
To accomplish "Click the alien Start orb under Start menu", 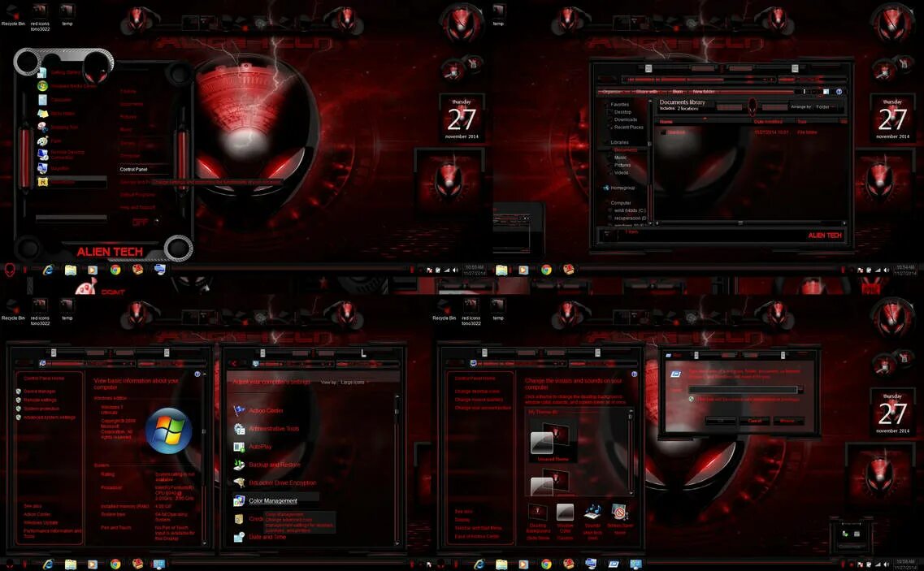I will (10, 270).
